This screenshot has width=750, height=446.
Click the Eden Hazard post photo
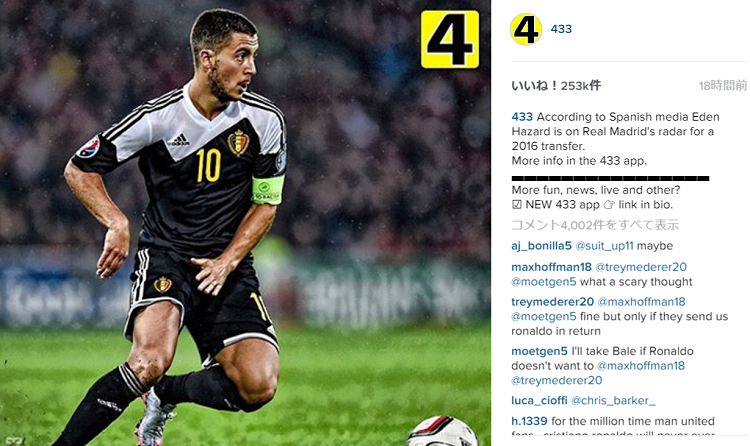click(x=245, y=223)
